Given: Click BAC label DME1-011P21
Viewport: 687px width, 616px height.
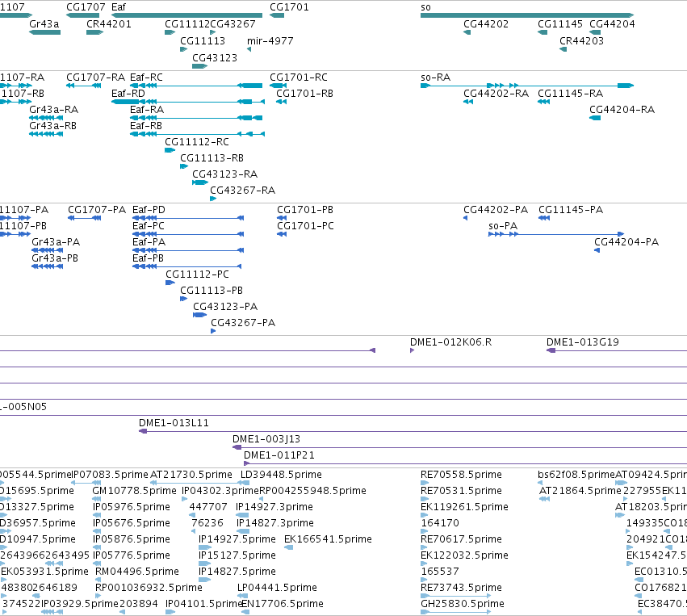Looking at the screenshot, I should click(279, 455).
